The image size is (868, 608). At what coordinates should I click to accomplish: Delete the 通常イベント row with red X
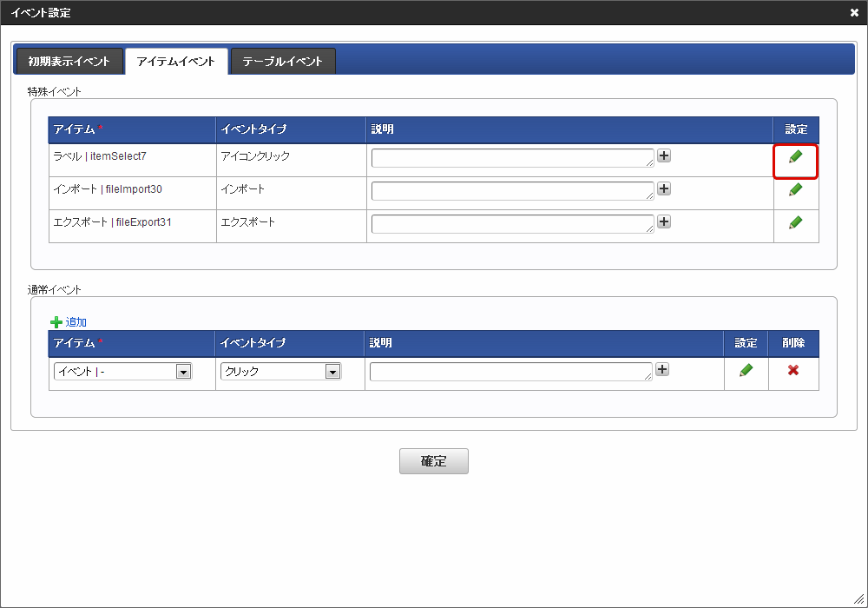click(x=793, y=369)
